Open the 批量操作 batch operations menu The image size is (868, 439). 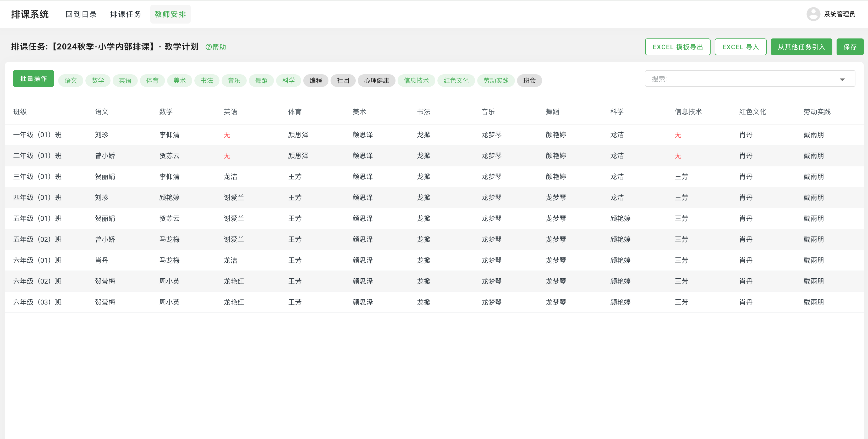33,78
